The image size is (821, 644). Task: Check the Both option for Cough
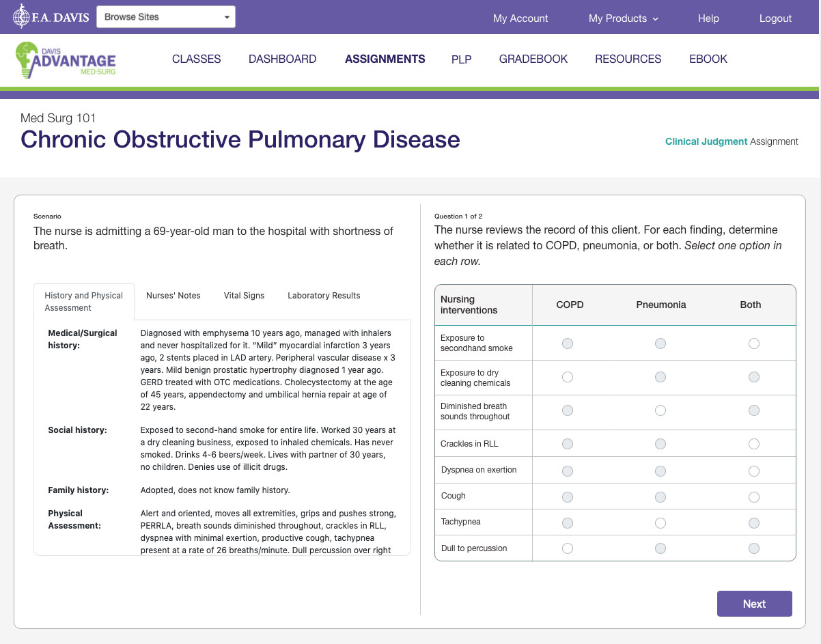click(x=754, y=496)
